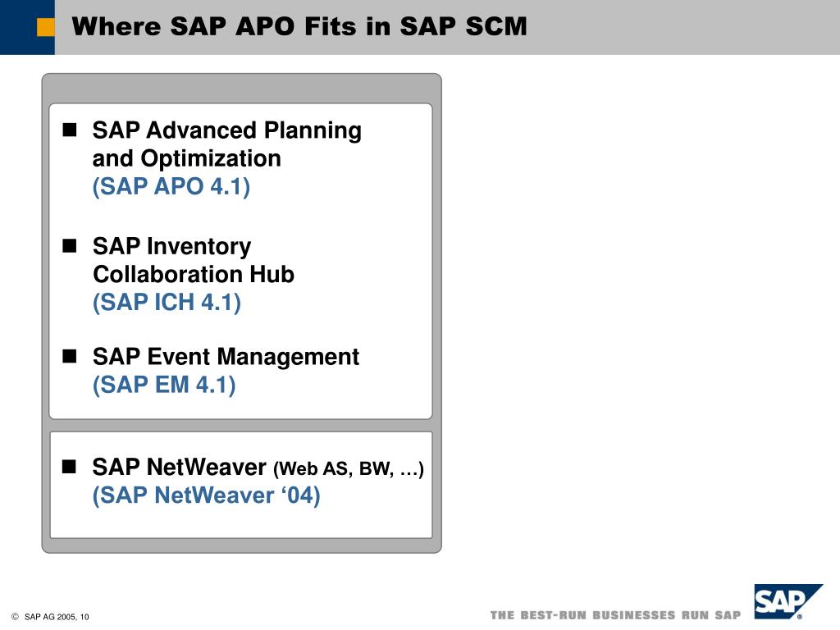Click the blue "(SAP NetWeaver '04)" text

pos(206,495)
